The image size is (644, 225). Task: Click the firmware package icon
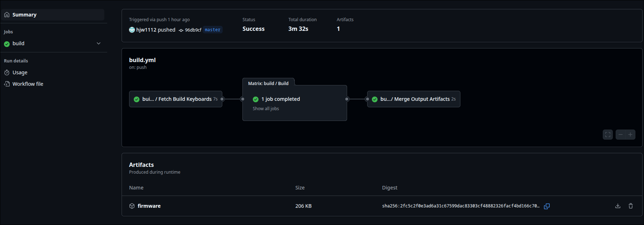tap(132, 206)
